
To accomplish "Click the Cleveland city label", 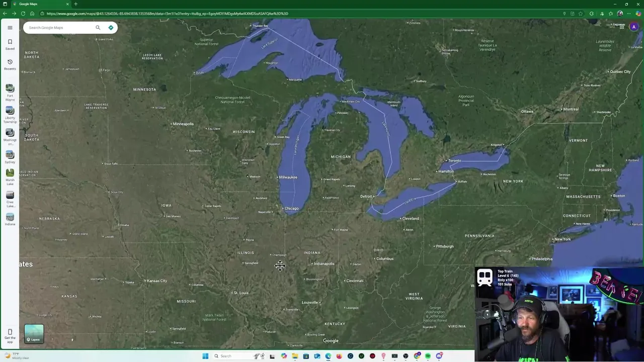I will [x=411, y=219].
